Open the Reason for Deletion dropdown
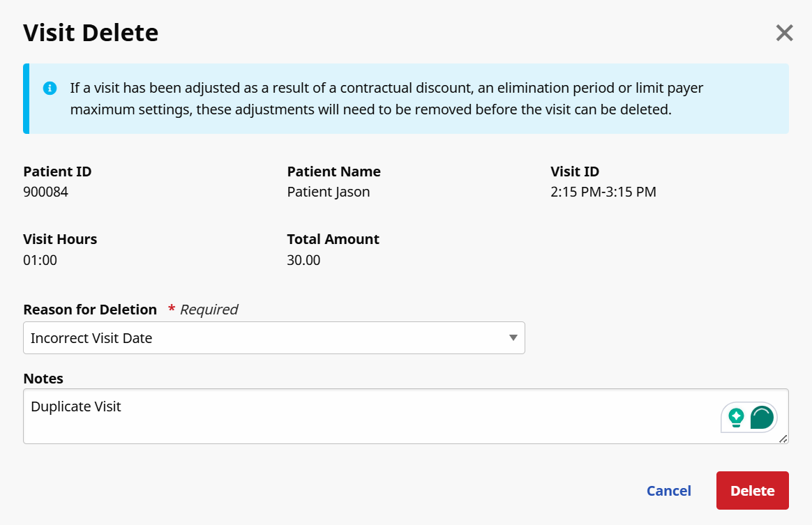 [x=273, y=338]
